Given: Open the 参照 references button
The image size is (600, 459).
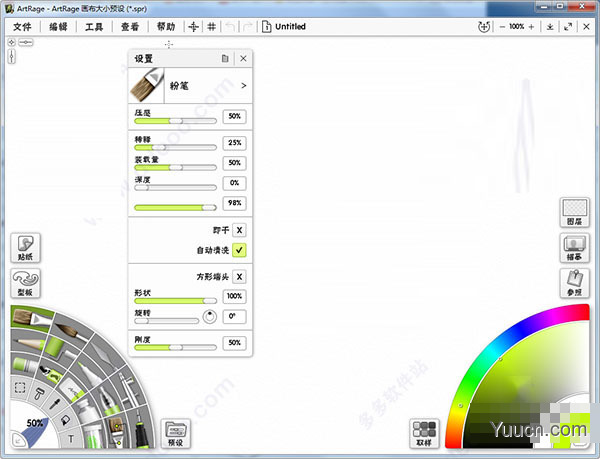Looking at the screenshot, I should coord(574,283).
